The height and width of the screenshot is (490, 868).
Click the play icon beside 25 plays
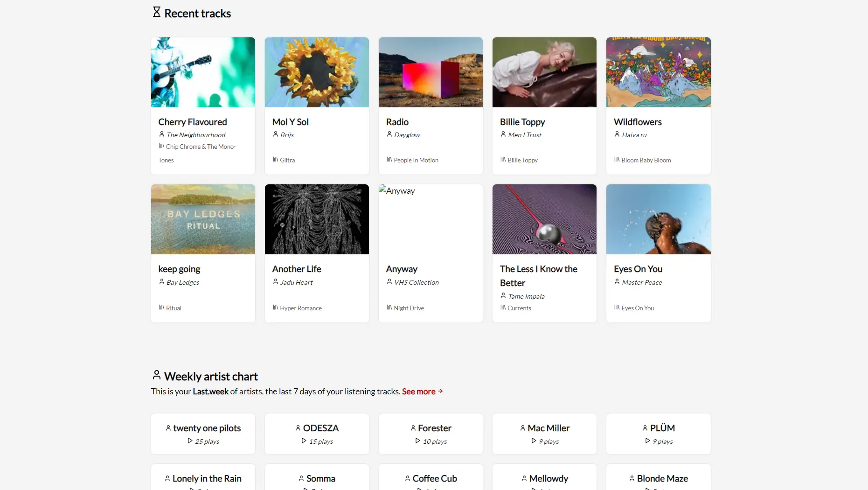tap(190, 441)
